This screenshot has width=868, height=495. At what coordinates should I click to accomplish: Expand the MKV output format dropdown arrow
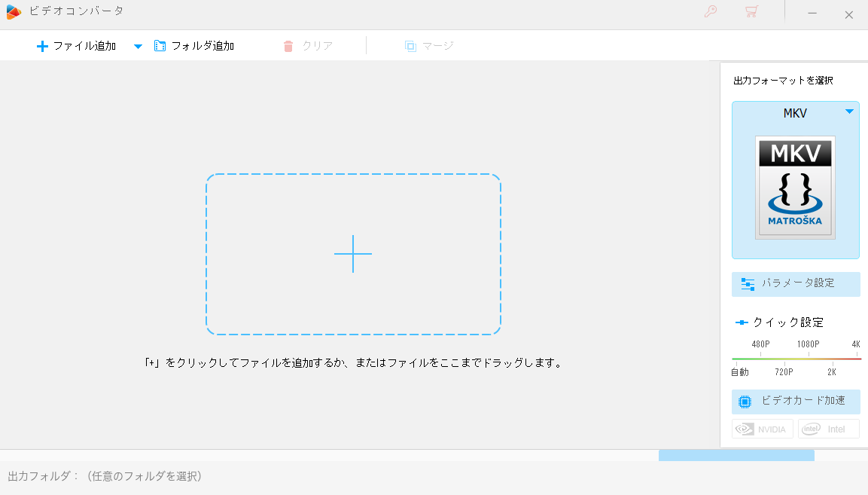(849, 112)
